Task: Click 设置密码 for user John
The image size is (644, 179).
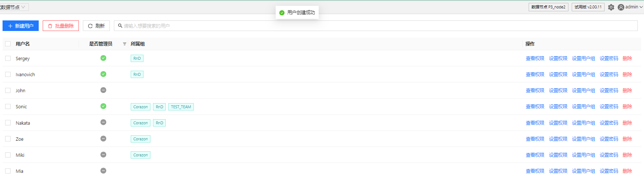Action: click(x=609, y=90)
